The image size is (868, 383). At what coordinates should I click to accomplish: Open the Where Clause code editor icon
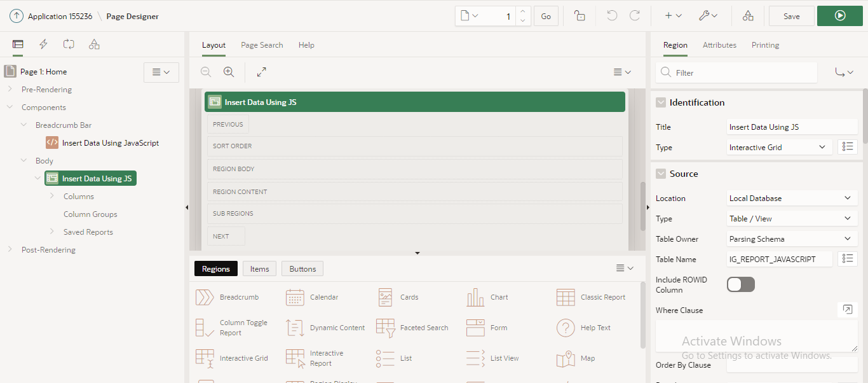(848, 310)
